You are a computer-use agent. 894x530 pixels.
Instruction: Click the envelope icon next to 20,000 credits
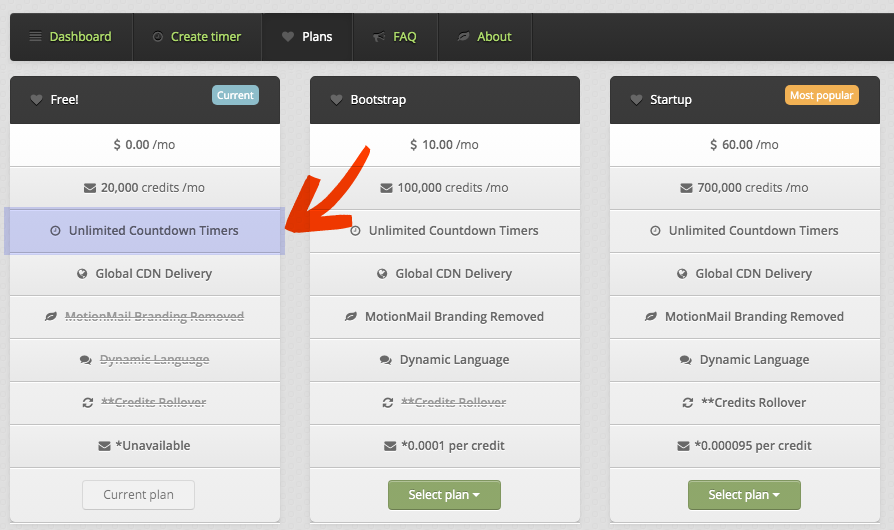90,188
